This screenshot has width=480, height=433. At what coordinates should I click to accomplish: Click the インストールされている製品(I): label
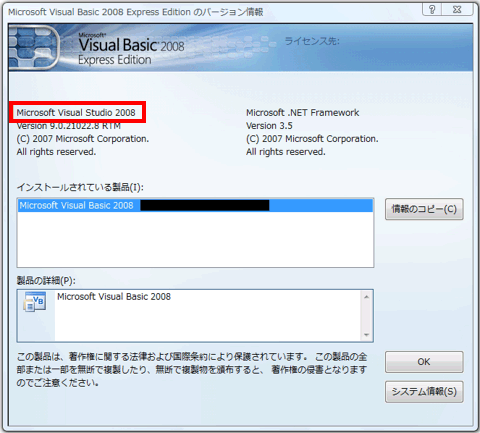(80, 187)
